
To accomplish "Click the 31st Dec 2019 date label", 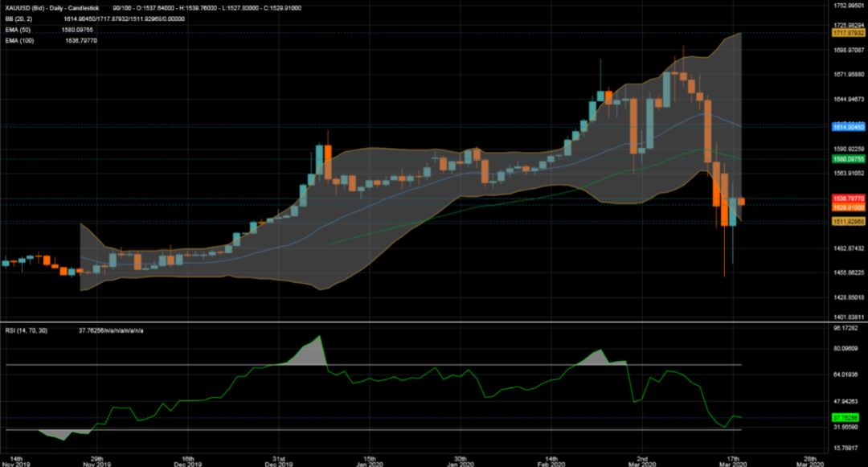I will 277,458.
